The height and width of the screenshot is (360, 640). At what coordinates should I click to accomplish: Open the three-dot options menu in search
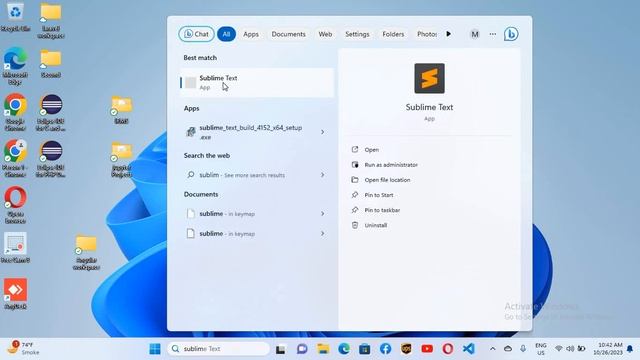pos(493,34)
